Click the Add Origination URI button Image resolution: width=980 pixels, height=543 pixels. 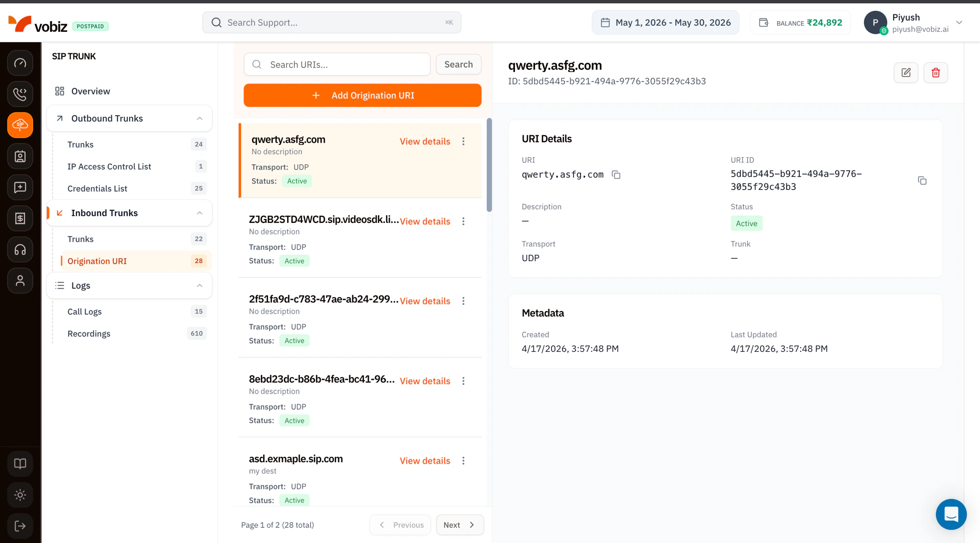(363, 95)
